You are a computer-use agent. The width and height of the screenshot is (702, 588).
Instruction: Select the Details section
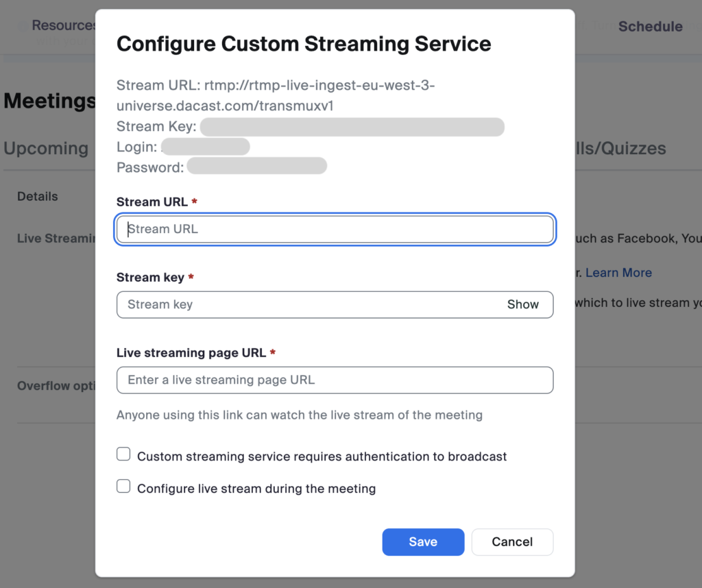37,196
